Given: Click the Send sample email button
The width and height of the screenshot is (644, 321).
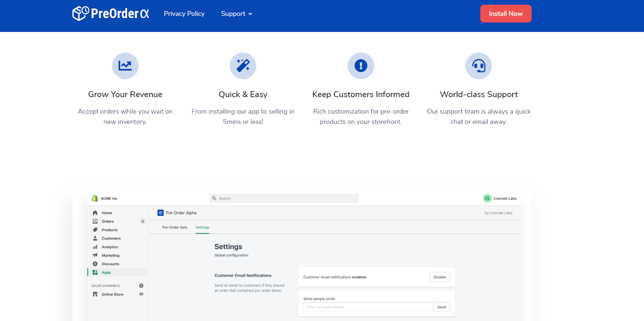Looking at the screenshot, I should point(442,307).
